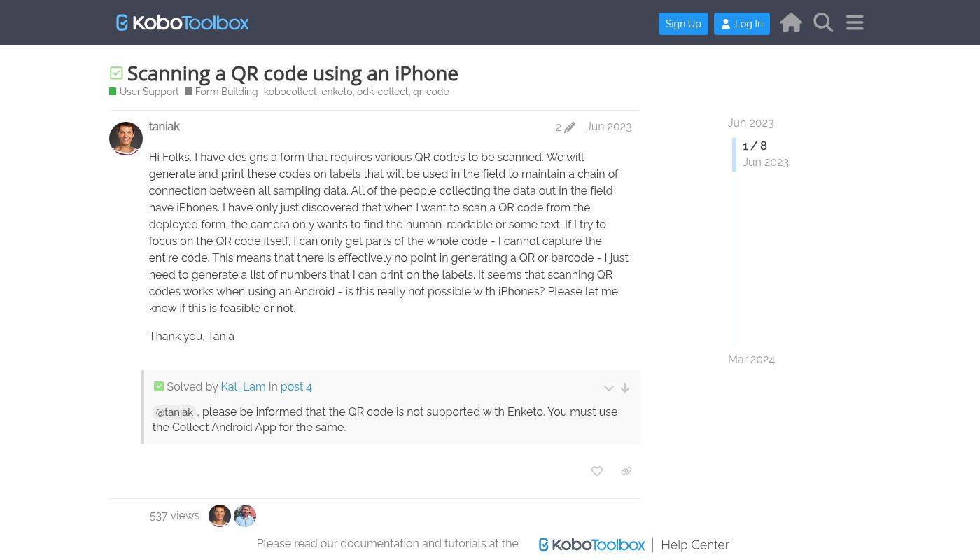Expand the quoted solution chevron
Viewport: 980px width, 560px height.
tap(609, 388)
